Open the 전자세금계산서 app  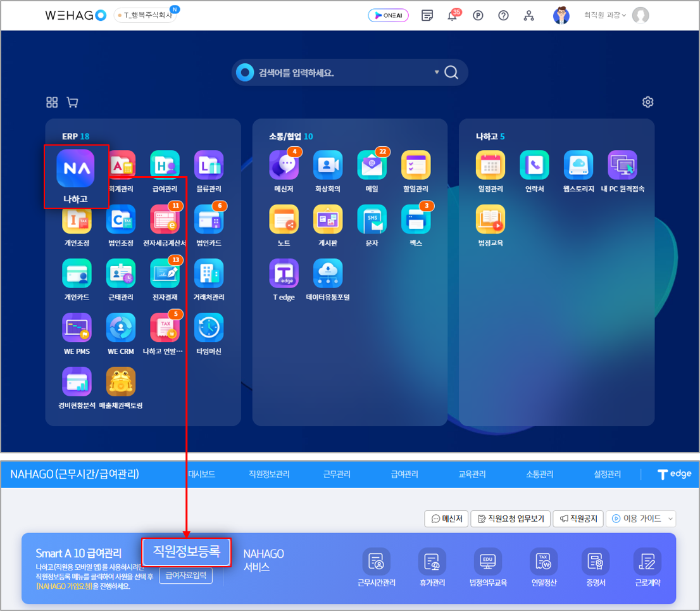165,219
